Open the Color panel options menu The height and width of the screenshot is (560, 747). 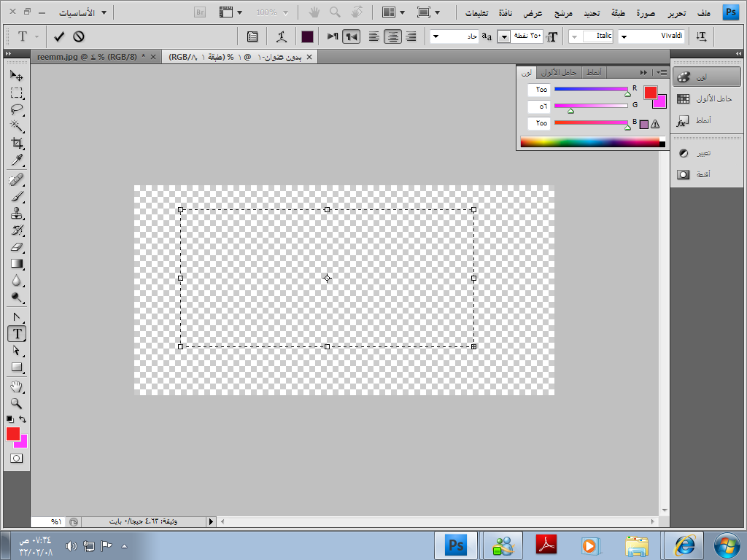tap(662, 72)
